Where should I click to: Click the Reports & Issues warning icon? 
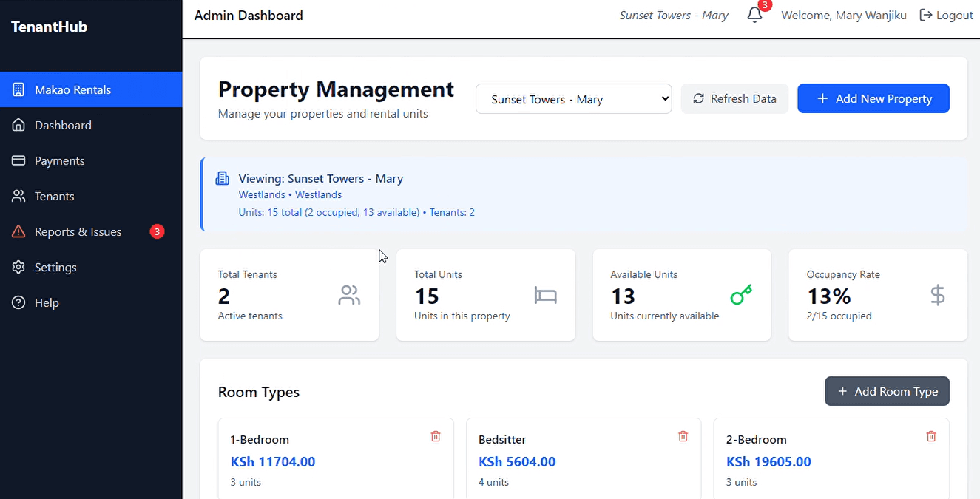pyautogui.click(x=18, y=231)
